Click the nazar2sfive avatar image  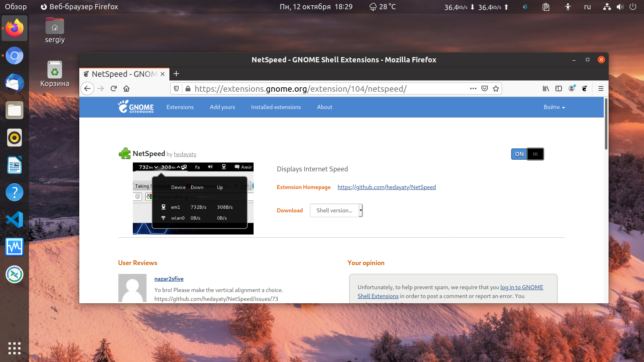[132, 288]
